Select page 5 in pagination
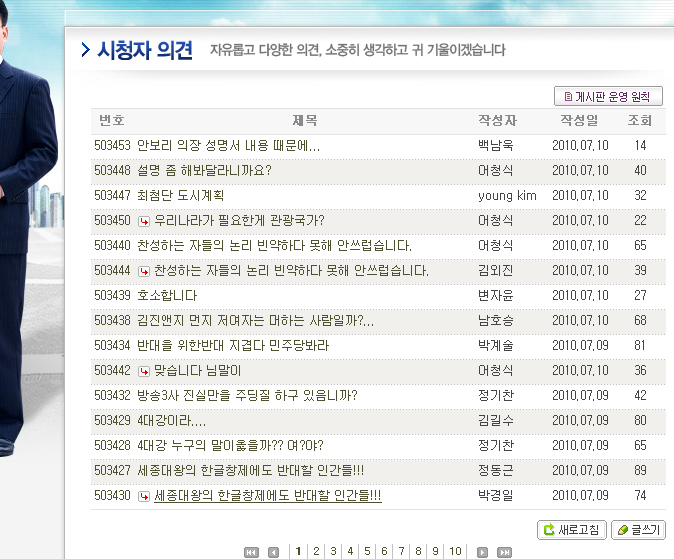Image resolution: width=674 pixels, height=559 pixels. 367,551
